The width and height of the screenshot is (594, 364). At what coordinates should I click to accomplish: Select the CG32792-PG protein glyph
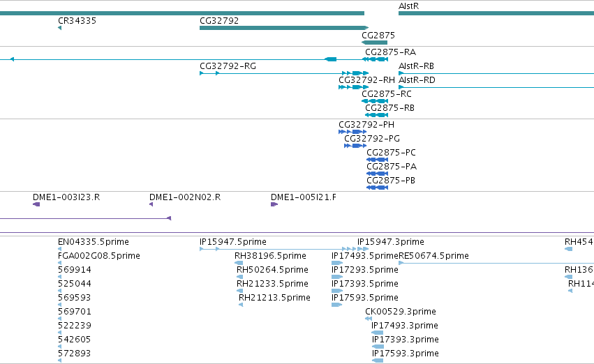pyautogui.click(x=355, y=146)
